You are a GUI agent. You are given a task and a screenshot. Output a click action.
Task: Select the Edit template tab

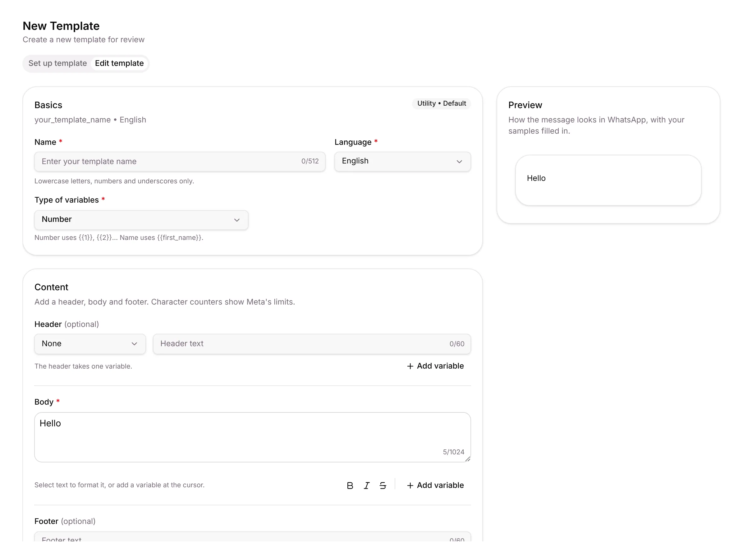pyautogui.click(x=119, y=63)
